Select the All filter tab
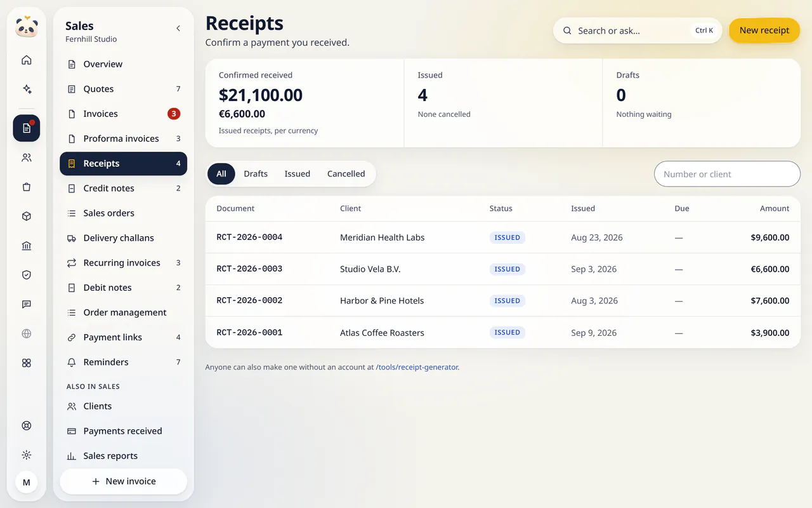 click(x=221, y=174)
